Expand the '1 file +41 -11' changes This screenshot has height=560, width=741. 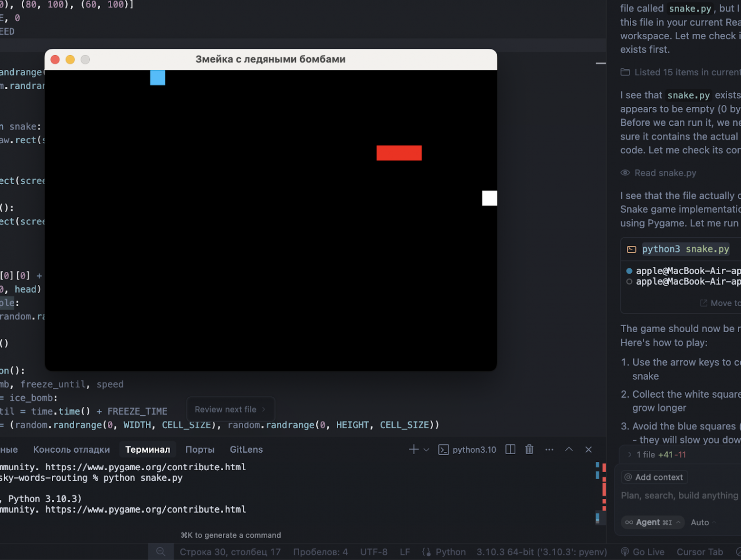pyautogui.click(x=630, y=455)
